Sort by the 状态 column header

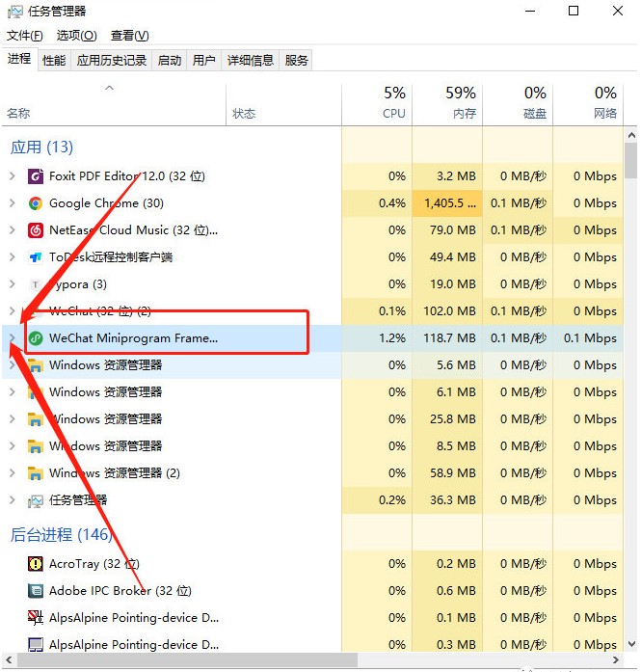[x=283, y=105]
